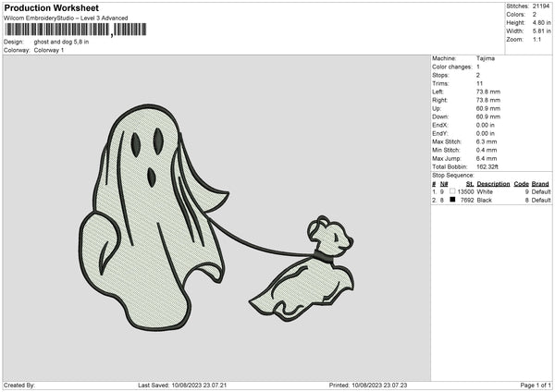Click the 'Colorway 1' value
555x392 pixels.
click(x=49, y=50)
